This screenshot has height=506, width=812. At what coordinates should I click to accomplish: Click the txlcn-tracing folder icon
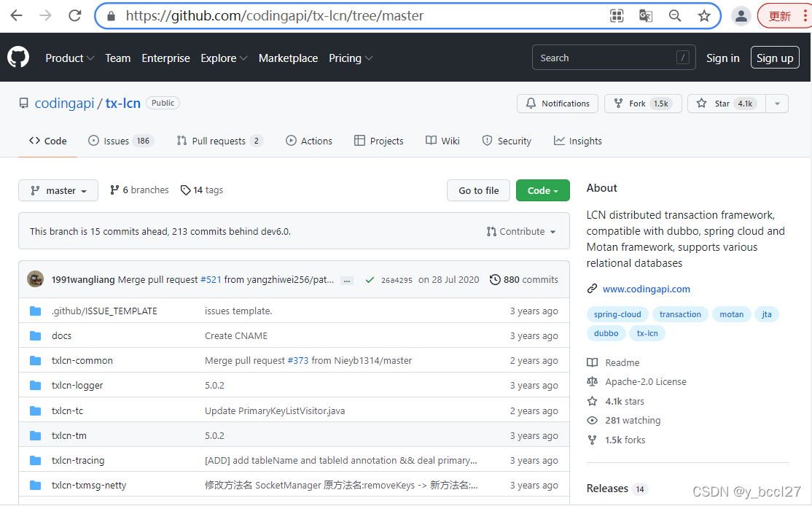click(x=35, y=460)
